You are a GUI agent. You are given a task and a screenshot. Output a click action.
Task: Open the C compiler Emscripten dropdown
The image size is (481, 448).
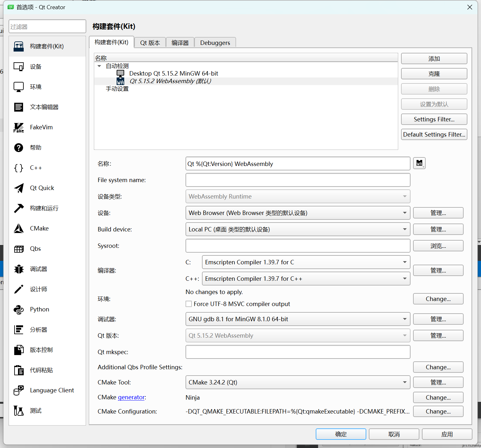click(306, 262)
